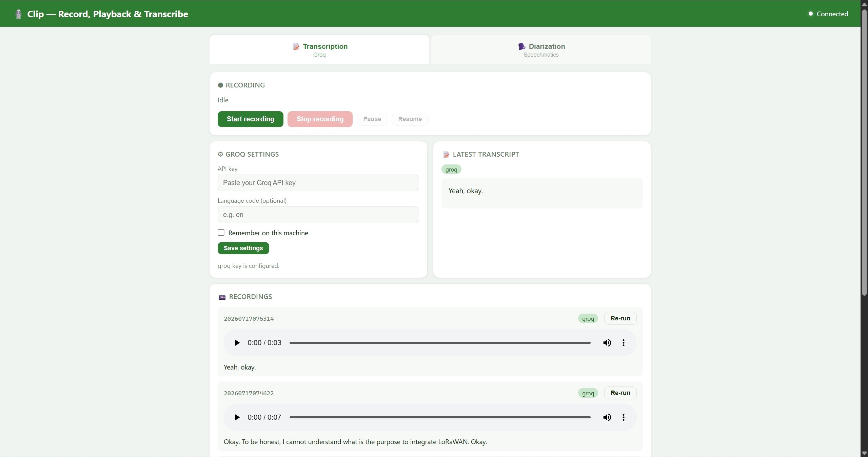Click "groq key is configured." status text
The height and width of the screenshot is (457, 868).
tap(249, 266)
